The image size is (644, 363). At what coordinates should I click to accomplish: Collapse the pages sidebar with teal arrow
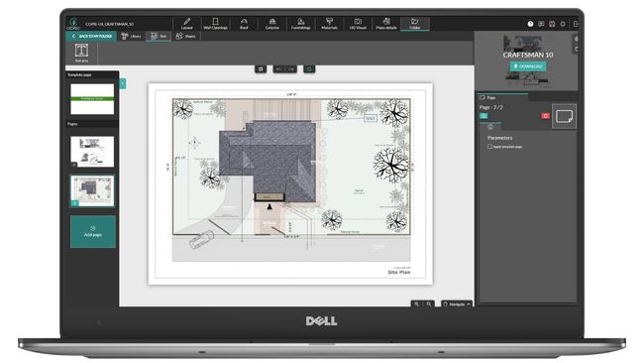click(x=123, y=84)
